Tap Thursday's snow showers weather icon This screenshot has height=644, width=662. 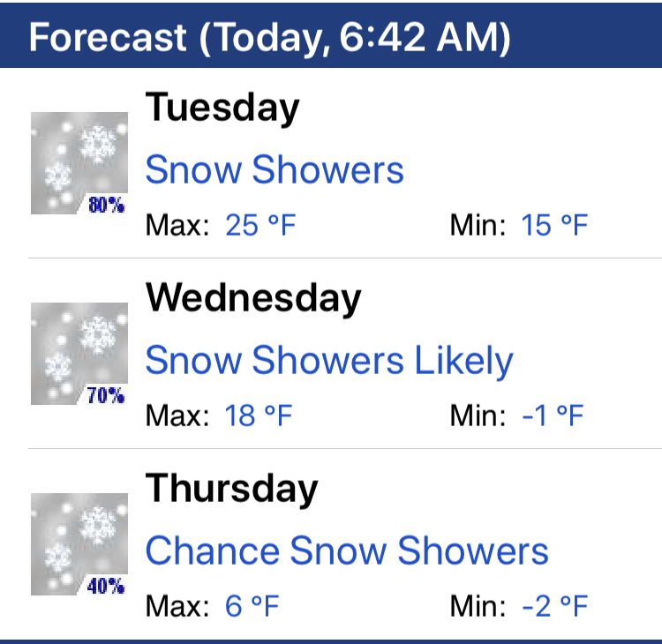[79, 544]
